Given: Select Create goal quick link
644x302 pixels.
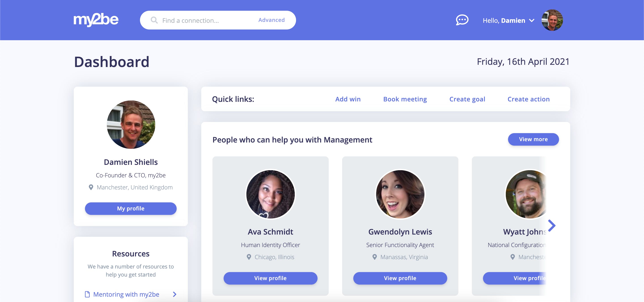Looking at the screenshot, I should pos(467,99).
